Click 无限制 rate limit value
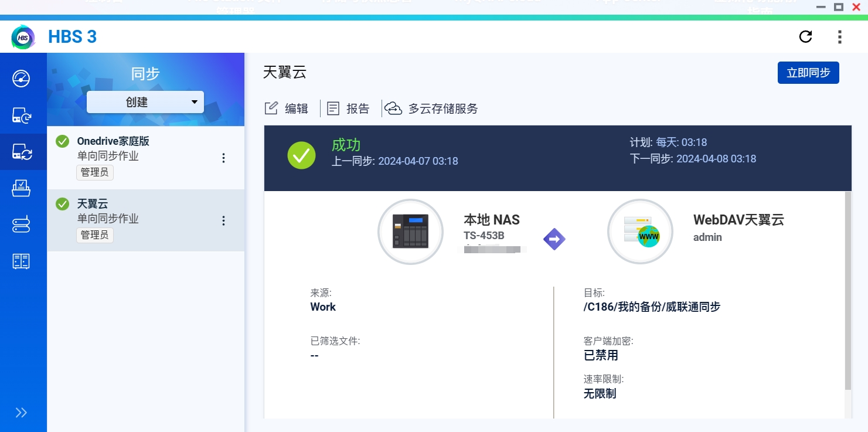This screenshot has height=432, width=868. pos(600,393)
